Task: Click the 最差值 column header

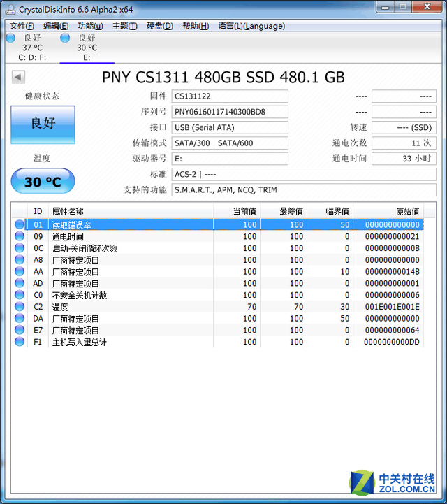Action: [284, 211]
